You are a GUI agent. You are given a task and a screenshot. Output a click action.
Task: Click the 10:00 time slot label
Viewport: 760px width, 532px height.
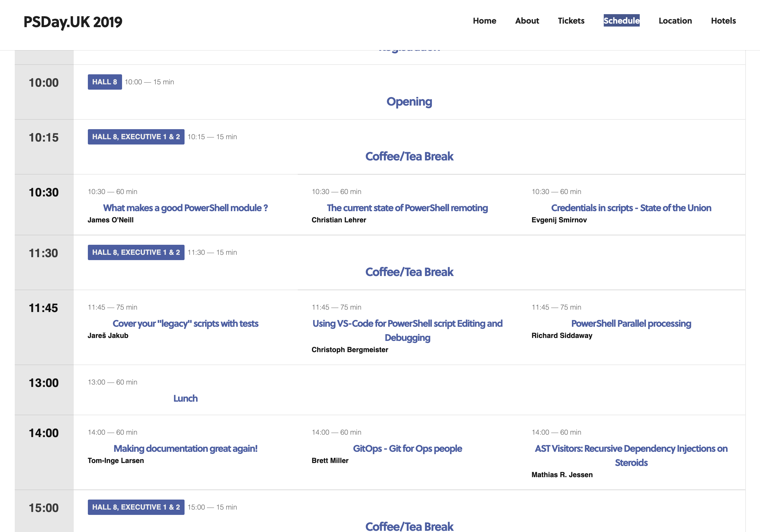coord(44,83)
